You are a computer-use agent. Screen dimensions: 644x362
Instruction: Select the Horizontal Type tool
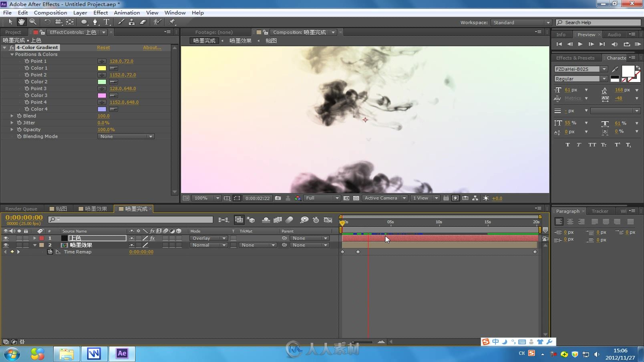point(107,22)
